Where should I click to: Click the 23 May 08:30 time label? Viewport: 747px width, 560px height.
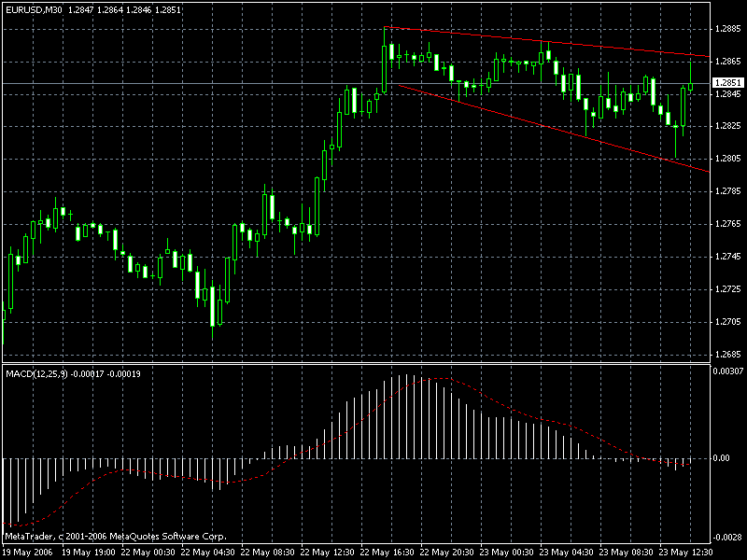pyautogui.click(x=626, y=553)
